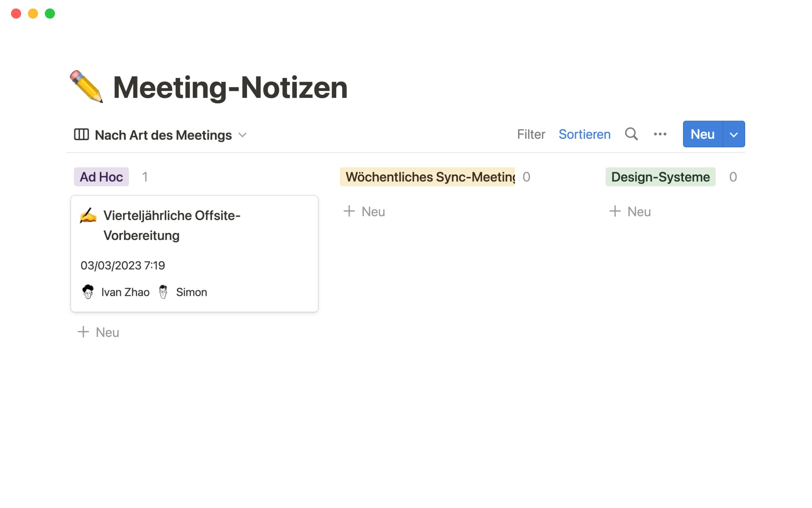This screenshot has width=812, height=508.
Task: Click Ivan Zhao's avatar on the card
Action: coord(88,292)
